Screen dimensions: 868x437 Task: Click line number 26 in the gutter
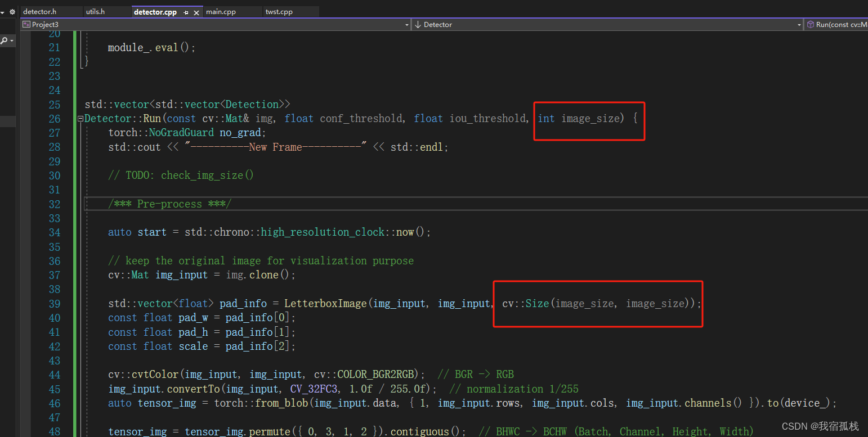[x=55, y=119]
